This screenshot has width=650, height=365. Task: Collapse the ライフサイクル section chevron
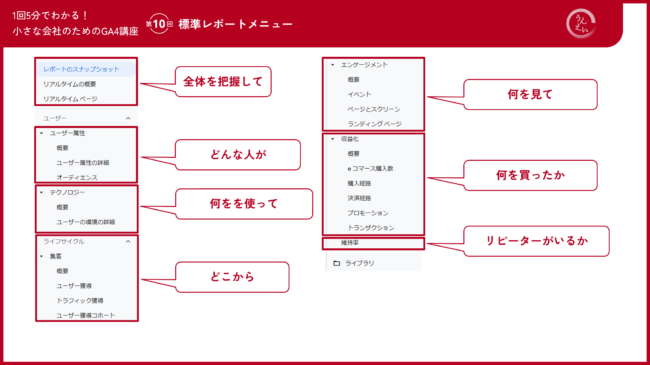point(128,241)
